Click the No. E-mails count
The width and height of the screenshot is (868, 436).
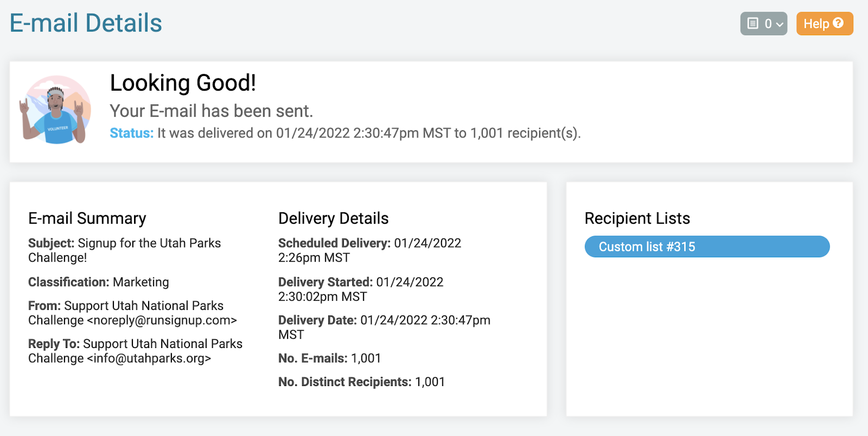(366, 358)
